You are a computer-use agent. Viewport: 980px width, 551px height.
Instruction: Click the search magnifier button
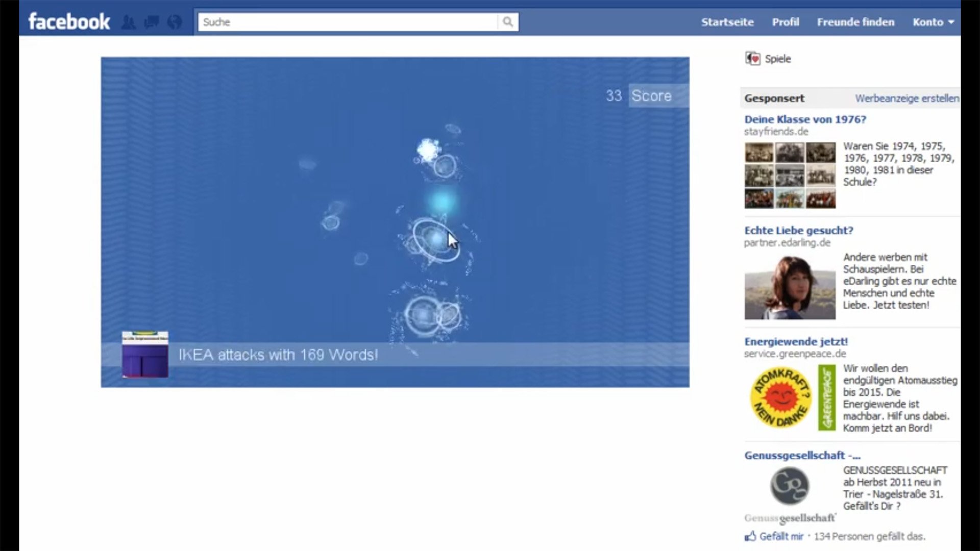pyautogui.click(x=508, y=22)
